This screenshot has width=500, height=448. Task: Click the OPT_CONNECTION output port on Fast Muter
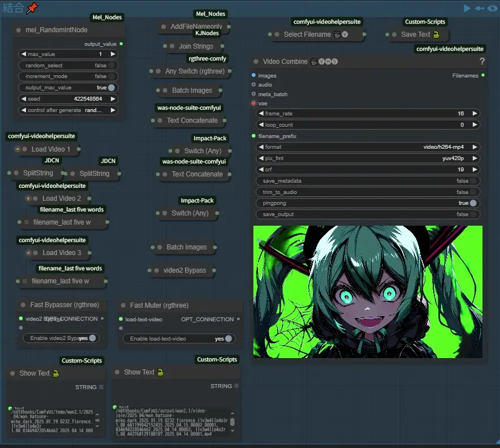coord(238,319)
